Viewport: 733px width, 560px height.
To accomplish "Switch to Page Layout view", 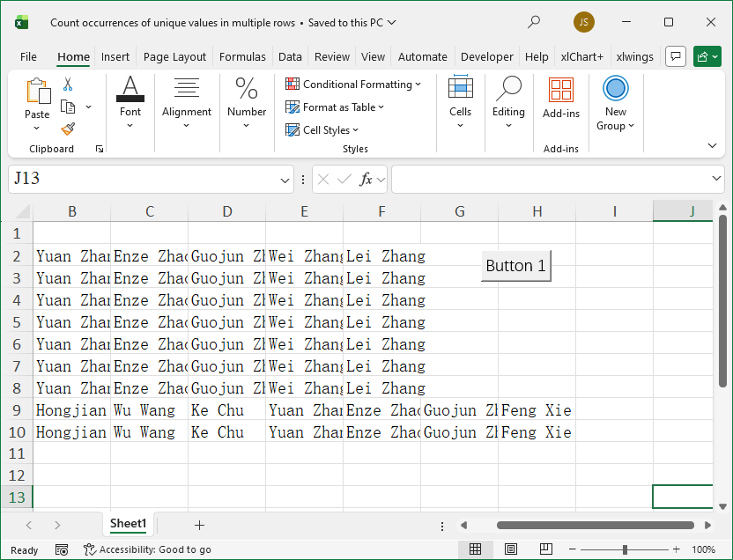I will coord(510,549).
